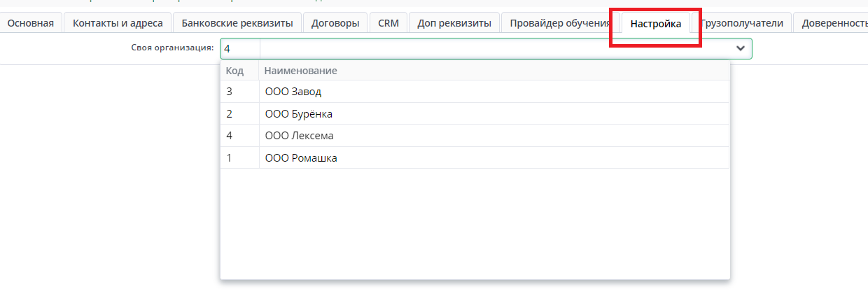Click the Наименование column header
Image resolution: width=868 pixels, height=303 pixels.
[301, 71]
